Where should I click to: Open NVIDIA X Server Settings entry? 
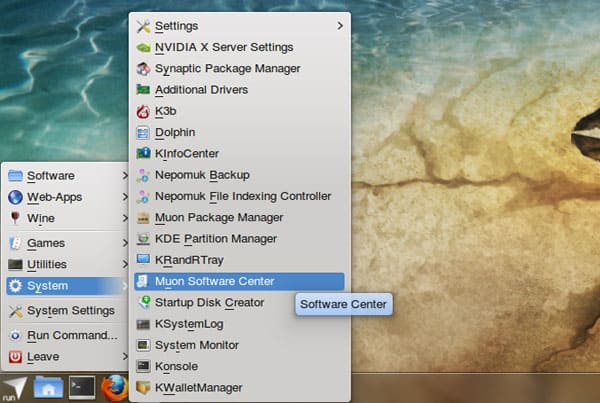pyautogui.click(x=239, y=47)
